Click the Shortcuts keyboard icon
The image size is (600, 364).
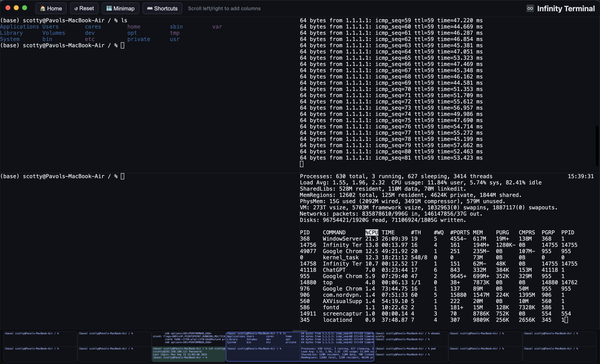coord(150,8)
